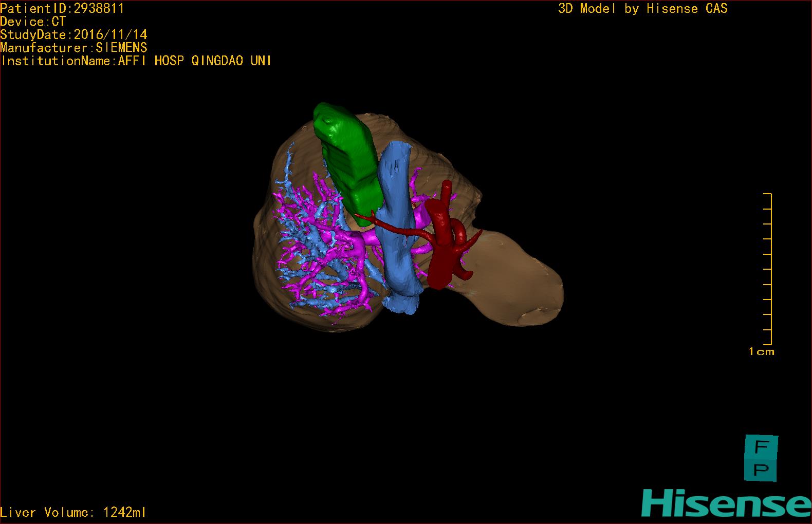Click the Device:CT label
Image resolution: width=812 pixels, height=524 pixels.
[33, 22]
